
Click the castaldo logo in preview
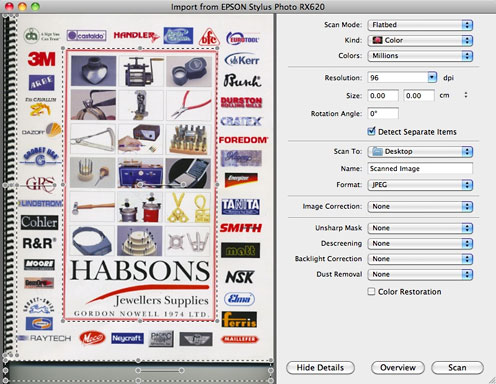coord(87,35)
